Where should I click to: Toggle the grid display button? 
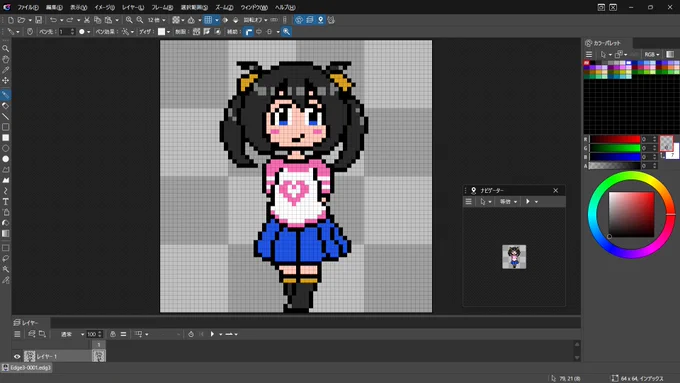[x=208, y=20]
